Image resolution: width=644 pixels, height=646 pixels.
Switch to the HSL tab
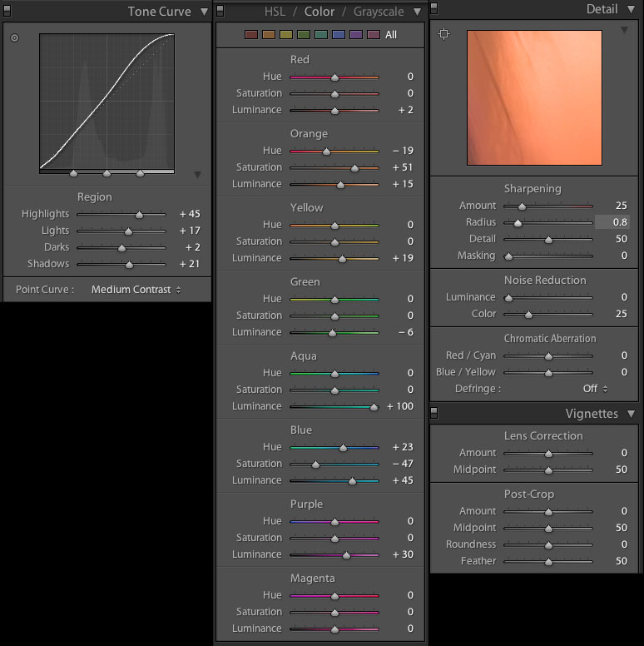274,12
